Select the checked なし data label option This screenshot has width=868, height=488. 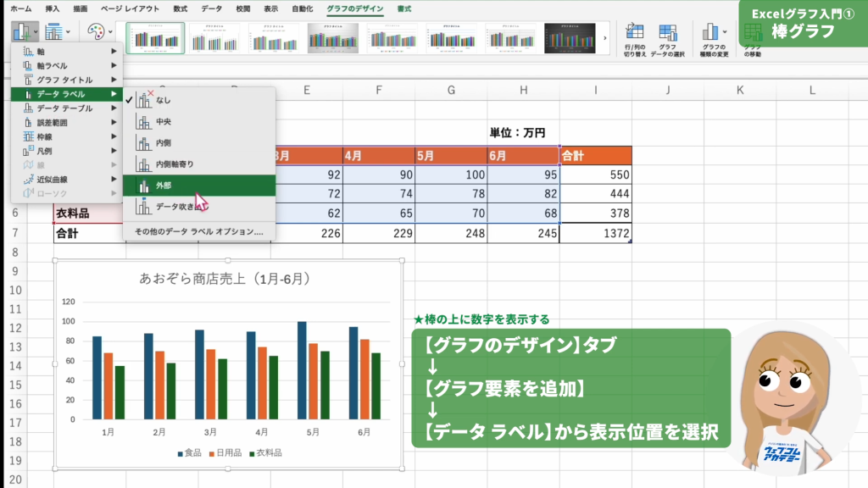[163, 100]
